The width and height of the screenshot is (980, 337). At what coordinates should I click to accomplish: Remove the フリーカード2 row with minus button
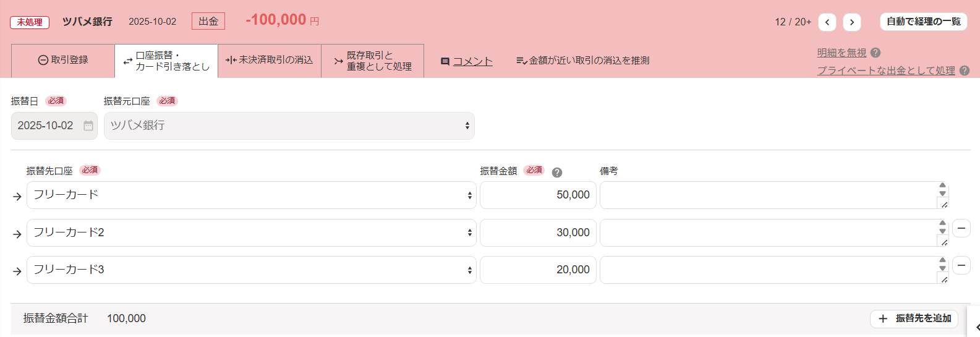[961, 228]
